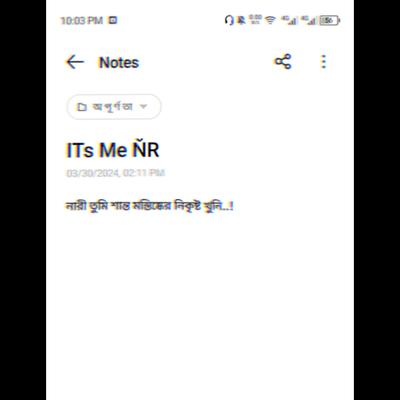Expand the অপূর্ণতা folder dropdown arrow
The image size is (400, 400).
pyautogui.click(x=143, y=107)
